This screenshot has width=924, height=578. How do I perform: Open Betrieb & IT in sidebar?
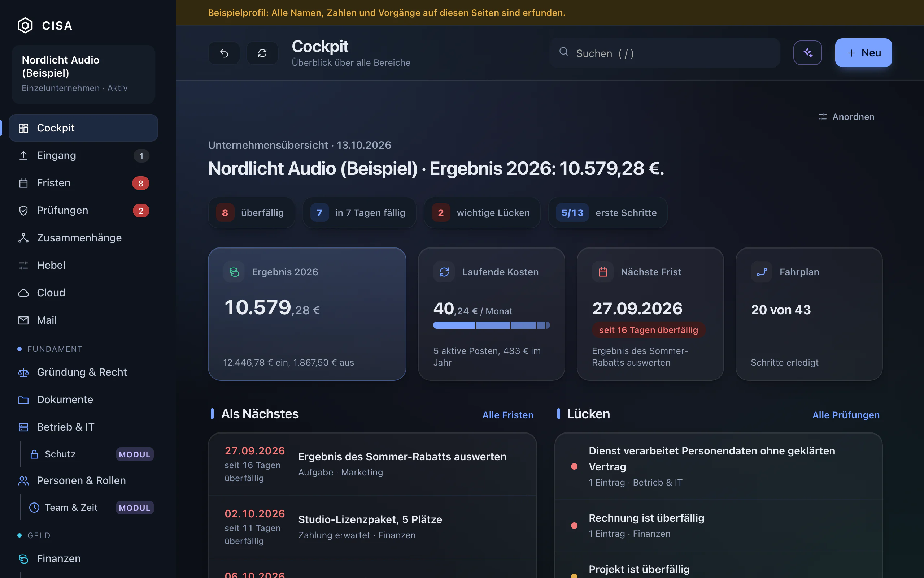click(x=83, y=427)
